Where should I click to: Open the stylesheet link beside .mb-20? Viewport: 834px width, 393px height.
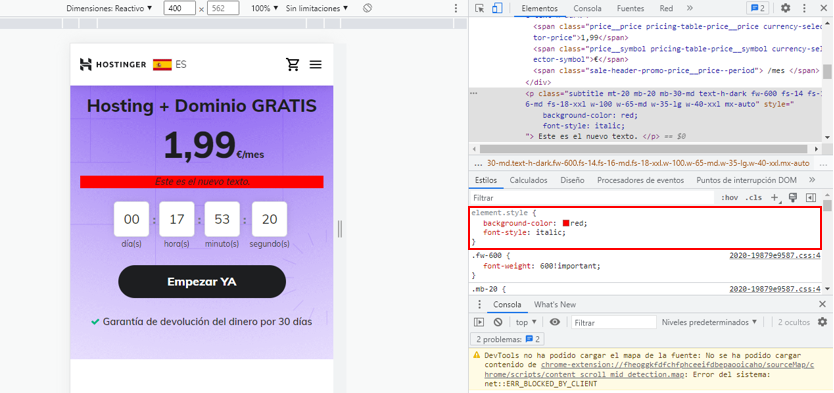pos(776,289)
